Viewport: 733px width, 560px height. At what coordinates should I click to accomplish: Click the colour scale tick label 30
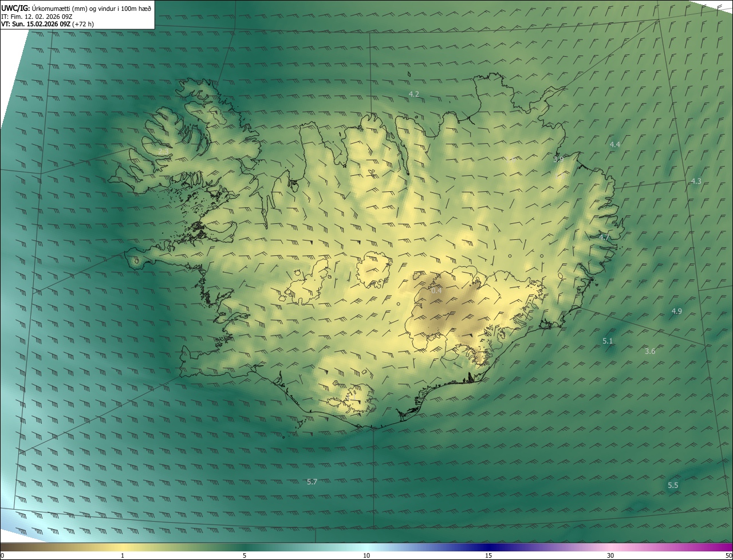[x=610, y=555]
